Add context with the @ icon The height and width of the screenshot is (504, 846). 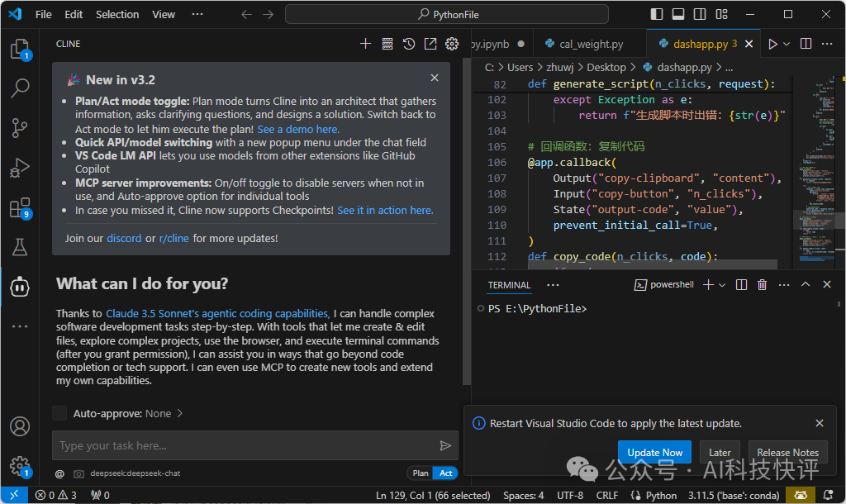click(59, 473)
